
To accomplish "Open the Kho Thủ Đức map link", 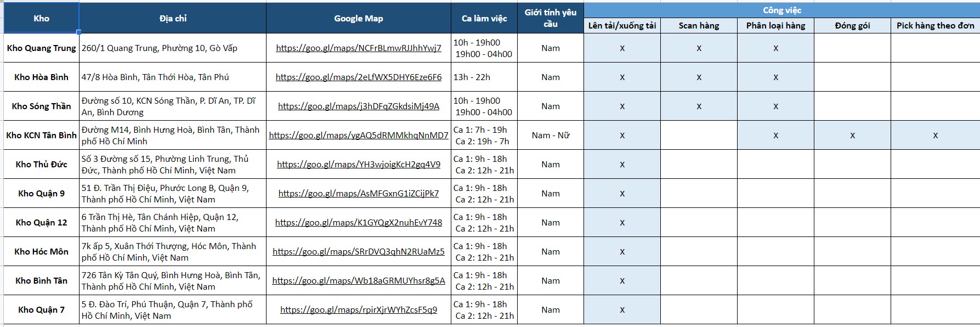I will click(x=359, y=165).
